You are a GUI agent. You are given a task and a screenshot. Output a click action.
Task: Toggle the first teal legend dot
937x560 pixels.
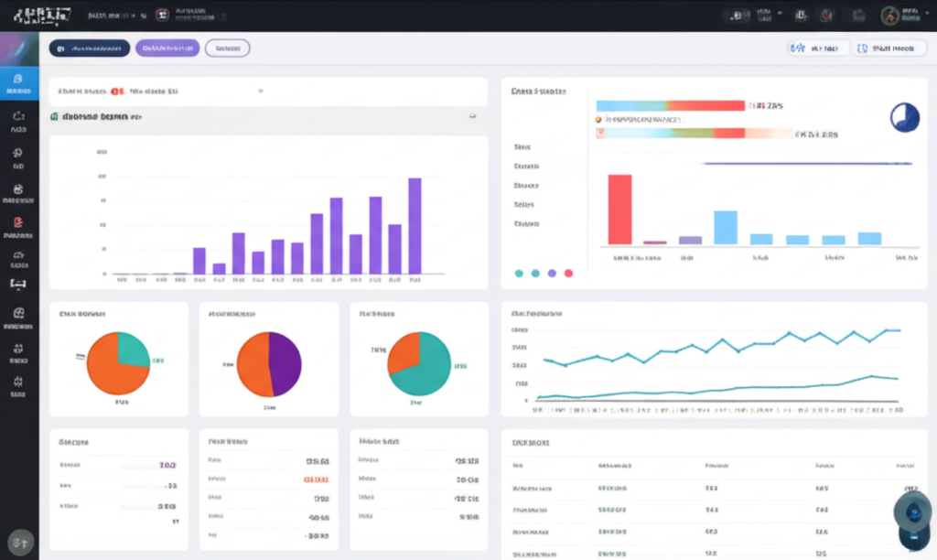click(519, 273)
